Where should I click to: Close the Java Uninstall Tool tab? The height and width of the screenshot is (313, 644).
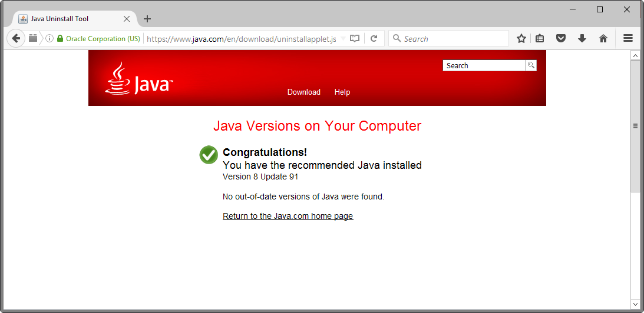coord(127,19)
